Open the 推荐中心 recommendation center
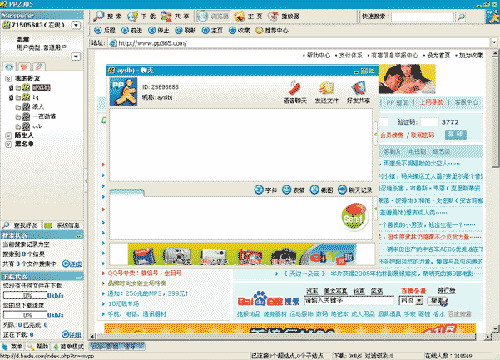500x360 pixels. click(272, 30)
